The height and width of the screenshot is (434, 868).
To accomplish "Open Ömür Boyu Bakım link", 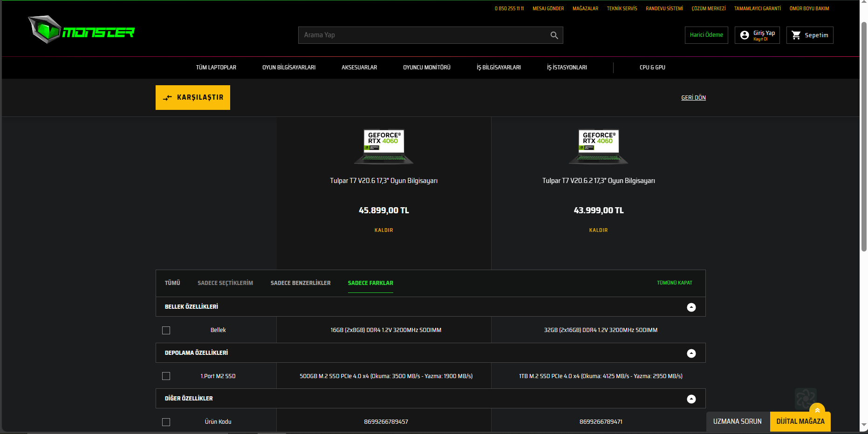I will click(809, 9).
